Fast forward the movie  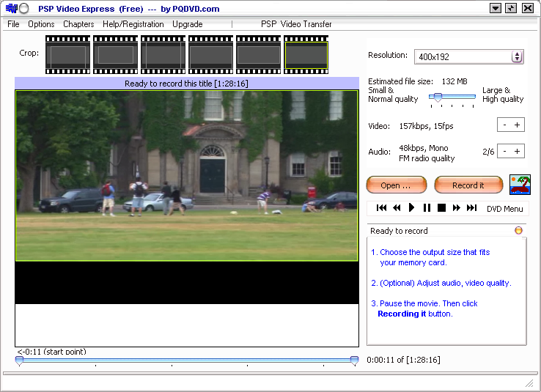coord(457,207)
